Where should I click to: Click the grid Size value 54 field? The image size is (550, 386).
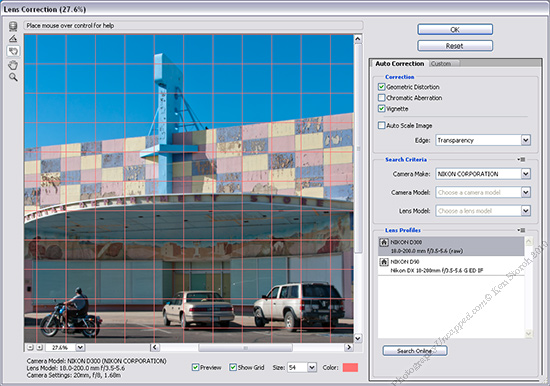(x=297, y=367)
